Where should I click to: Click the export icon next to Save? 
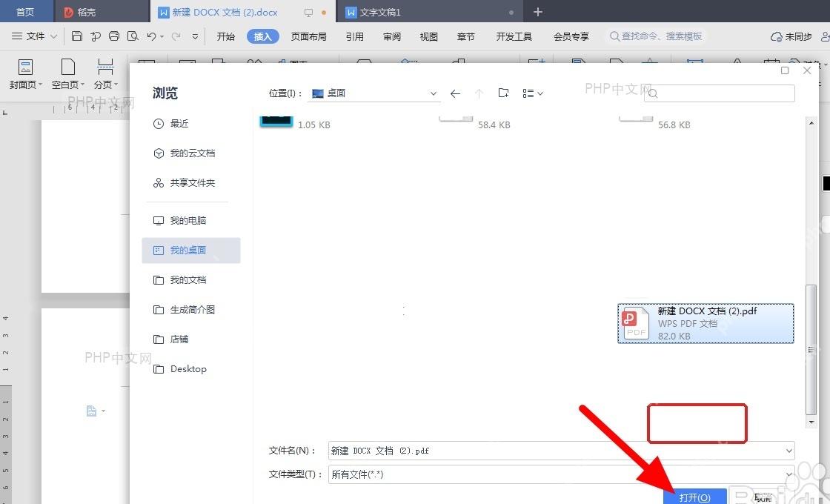pyautogui.click(x=96, y=36)
